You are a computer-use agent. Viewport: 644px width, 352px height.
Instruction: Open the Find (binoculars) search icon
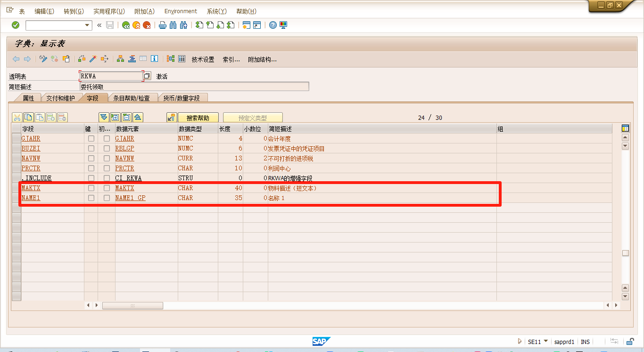(x=173, y=25)
